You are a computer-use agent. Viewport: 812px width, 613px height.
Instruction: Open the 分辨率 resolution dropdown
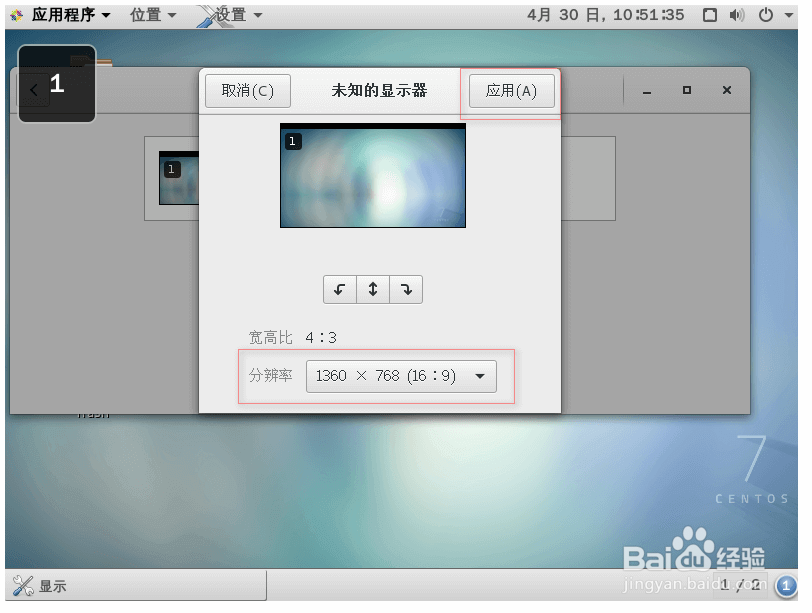click(400, 376)
